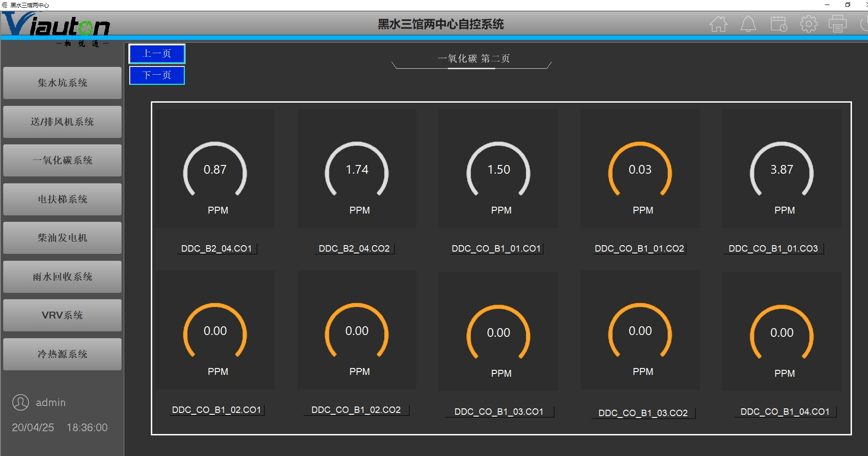Open 送/排风机系统 menu
The height and width of the screenshot is (456, 868).
tap(62, 122)
